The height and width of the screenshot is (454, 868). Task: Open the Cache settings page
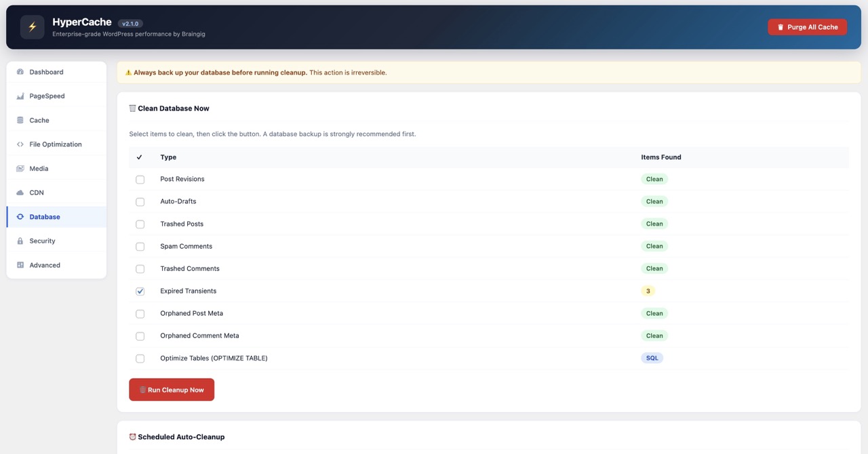click(x=56, y=120)
